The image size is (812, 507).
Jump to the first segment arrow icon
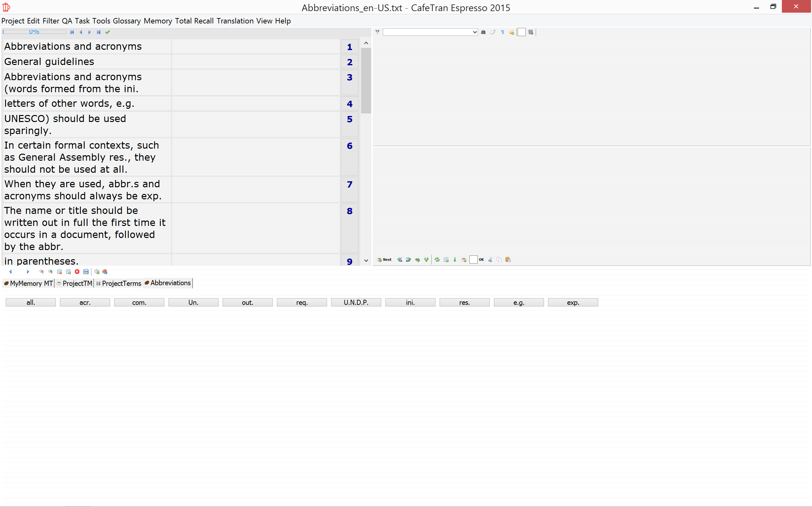pyautogui.click(x=72, y=32)
